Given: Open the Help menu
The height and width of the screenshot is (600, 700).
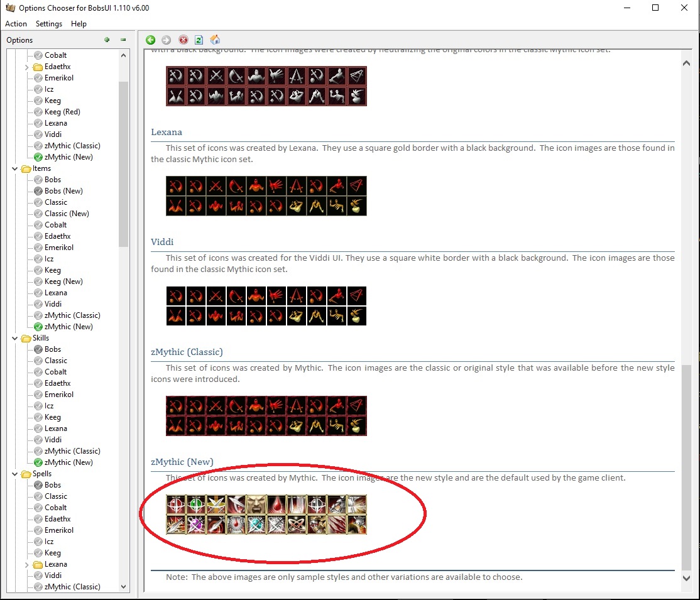Looking at the screenshot, I should 79,24.
